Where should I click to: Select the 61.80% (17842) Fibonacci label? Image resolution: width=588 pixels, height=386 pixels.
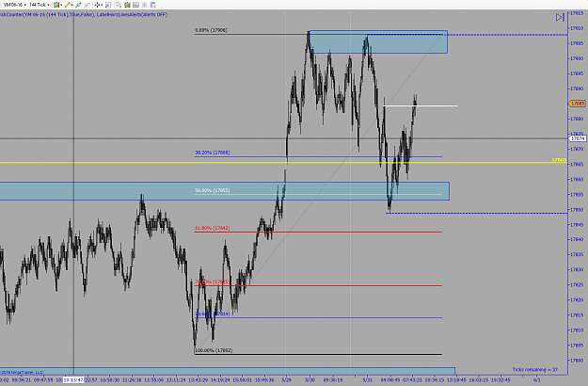[x=213, y=228]
